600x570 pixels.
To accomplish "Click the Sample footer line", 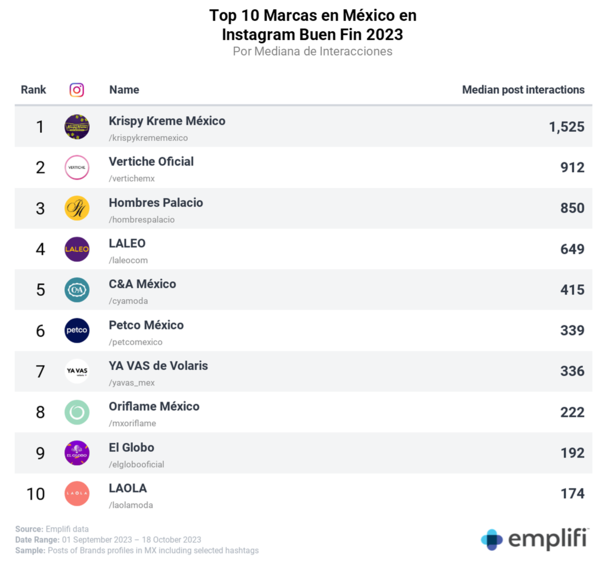I will pos(137,550).
